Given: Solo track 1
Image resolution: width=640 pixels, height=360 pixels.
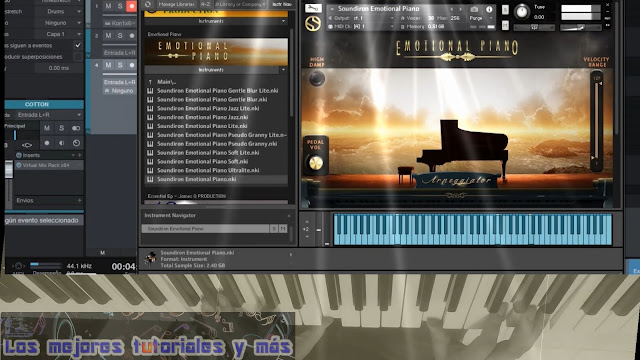Looking at the screenshot, I should point(120,6).
